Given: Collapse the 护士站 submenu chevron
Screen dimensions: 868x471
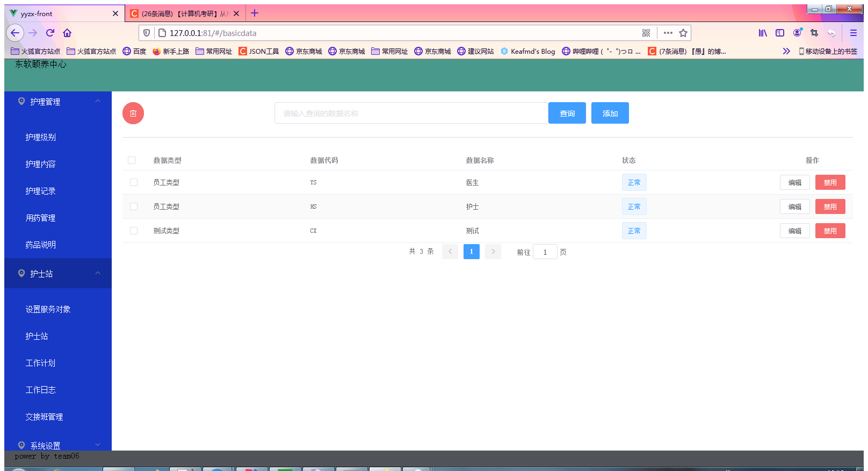Looking at the screenshot, I should click(98, 273).
